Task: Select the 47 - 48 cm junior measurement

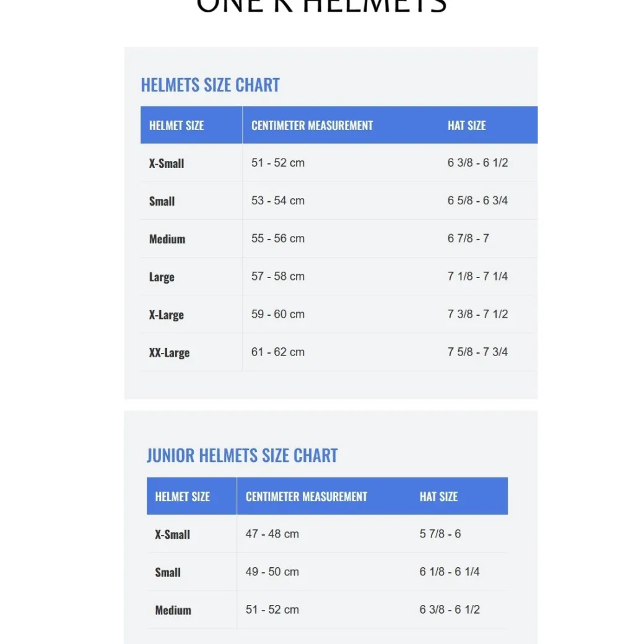Action: point(272,534)
